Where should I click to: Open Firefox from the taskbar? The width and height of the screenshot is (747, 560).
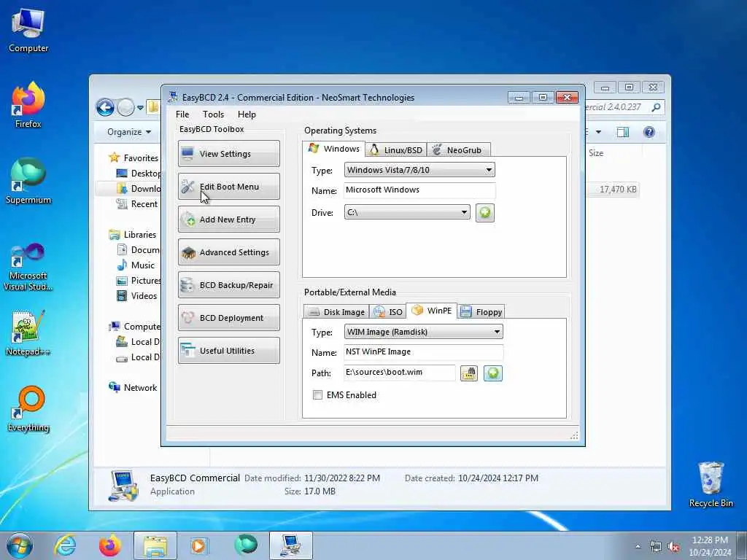coord(110,545)
